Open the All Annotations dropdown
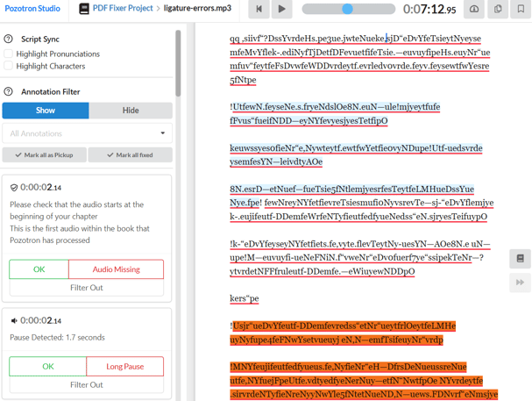 (x=87, y=133)
